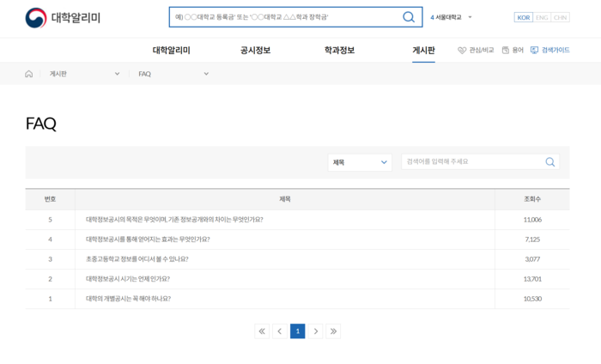601x364 pixels.
Task: Expand the FAQ breadcrumb dropdown
Action: pyautogui.click(x=206, y=74)
